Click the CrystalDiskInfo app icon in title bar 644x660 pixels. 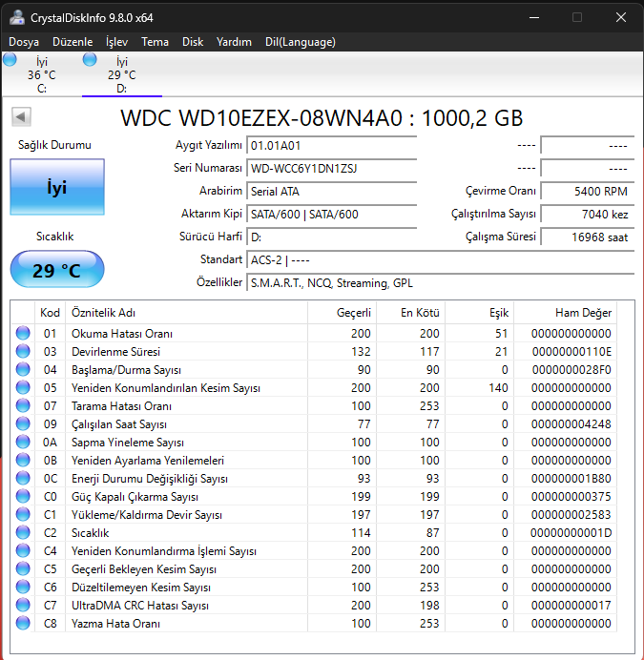[17, 17]
